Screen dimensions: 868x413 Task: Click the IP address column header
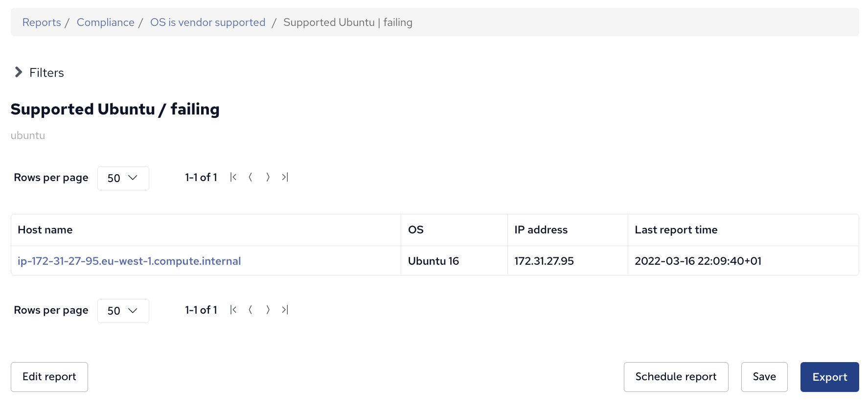568,230
